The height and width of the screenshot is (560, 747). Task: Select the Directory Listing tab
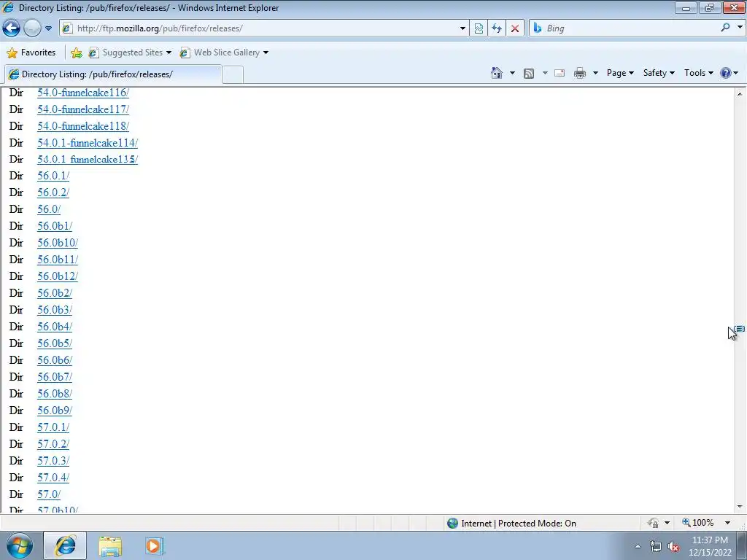click(x=113, y=74)
